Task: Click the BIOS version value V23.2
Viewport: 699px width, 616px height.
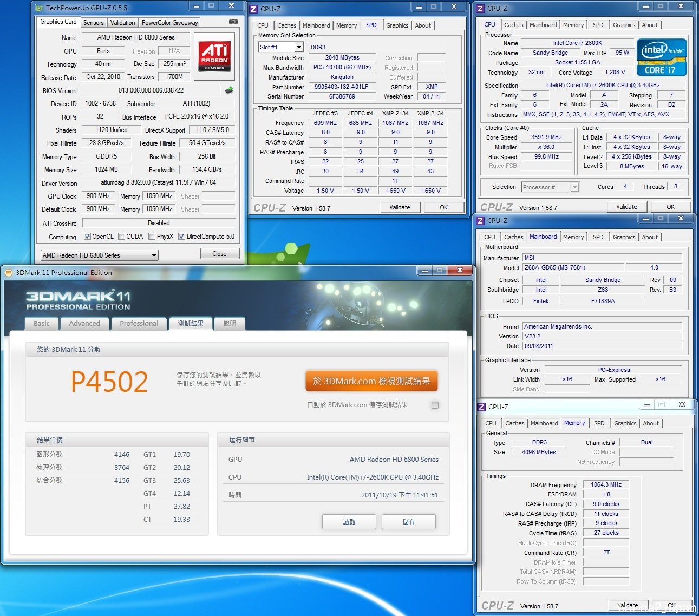Action: [x=603, y=336]
